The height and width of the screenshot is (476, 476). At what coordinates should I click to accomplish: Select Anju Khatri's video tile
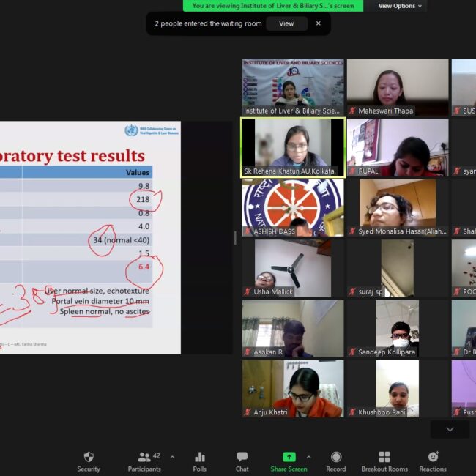(293, 388)
